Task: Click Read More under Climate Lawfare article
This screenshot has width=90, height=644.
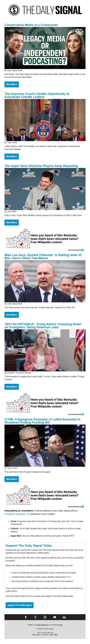Action: (x=12, y=157)
